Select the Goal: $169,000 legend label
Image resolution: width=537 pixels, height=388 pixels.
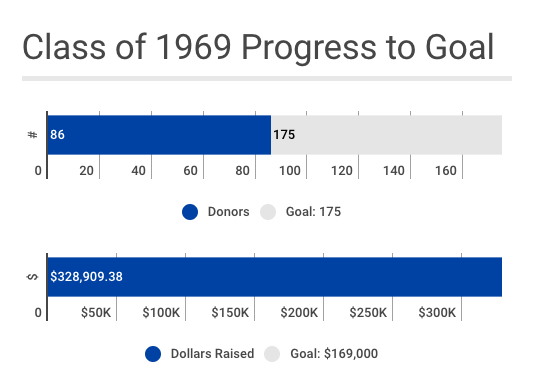point(334,354)
